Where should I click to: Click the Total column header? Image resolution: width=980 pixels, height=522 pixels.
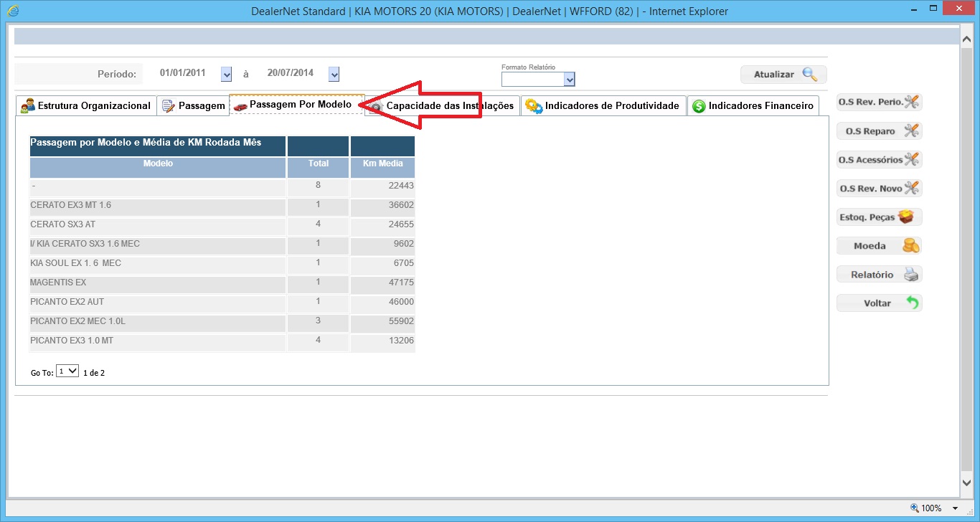(319, 168)
